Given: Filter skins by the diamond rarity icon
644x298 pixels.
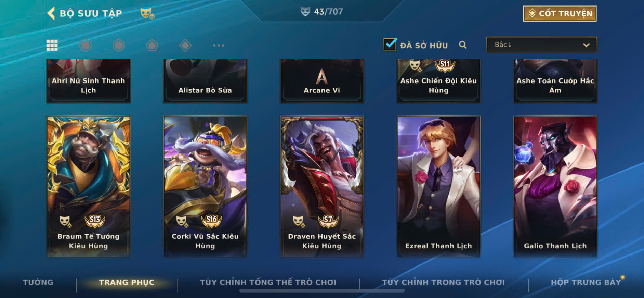Looking at the screenshot, I should 185,45.
